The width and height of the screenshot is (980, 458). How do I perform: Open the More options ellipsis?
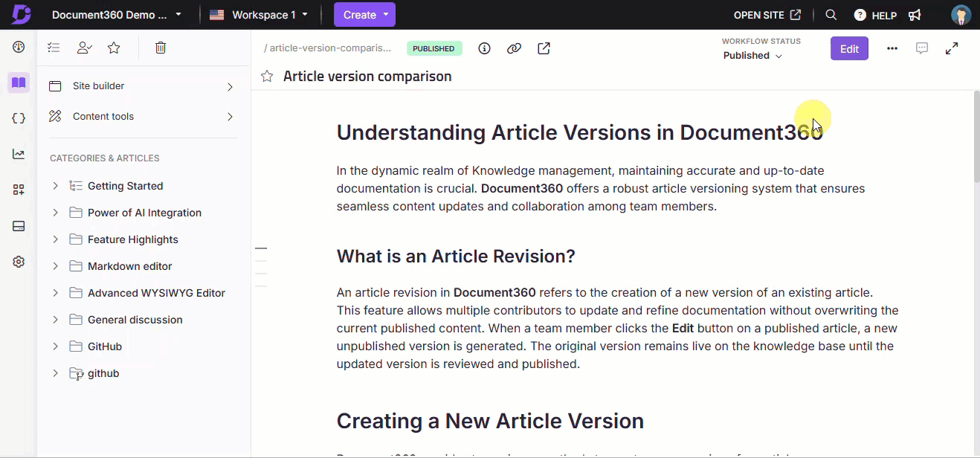pos(892,48)
